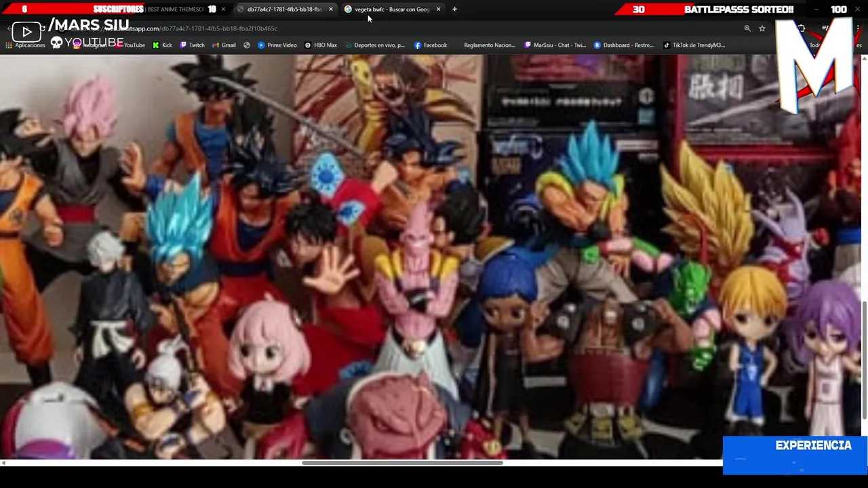The image size is (868, 488).
Task: Click the unlabeled globe bookmark icon
Action: [x=247, y=45]
